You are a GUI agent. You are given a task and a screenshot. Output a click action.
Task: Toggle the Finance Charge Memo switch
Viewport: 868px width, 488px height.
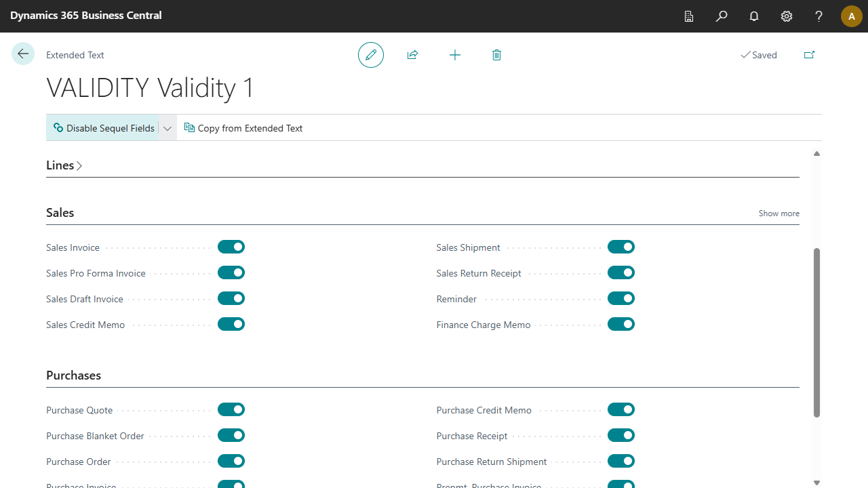click(x=621, y=325)
